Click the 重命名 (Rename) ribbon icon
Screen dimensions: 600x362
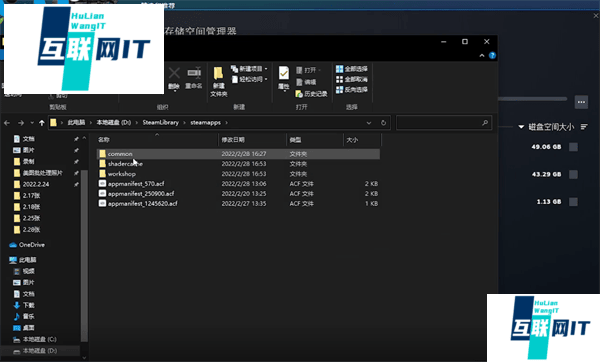point(194,73)
